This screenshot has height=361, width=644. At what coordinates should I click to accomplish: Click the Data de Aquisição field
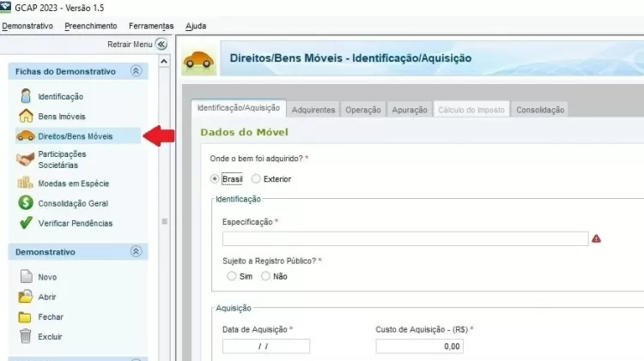pos(266,346)
